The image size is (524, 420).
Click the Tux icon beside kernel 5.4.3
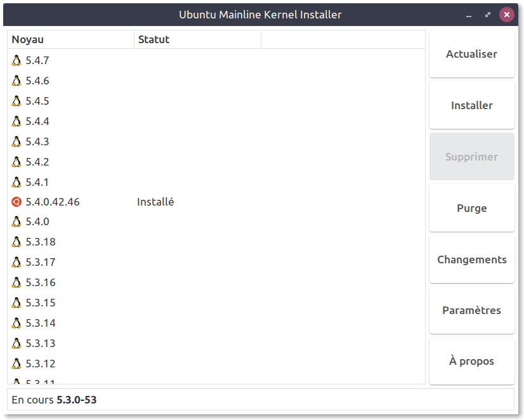click(x=16, y=142)
